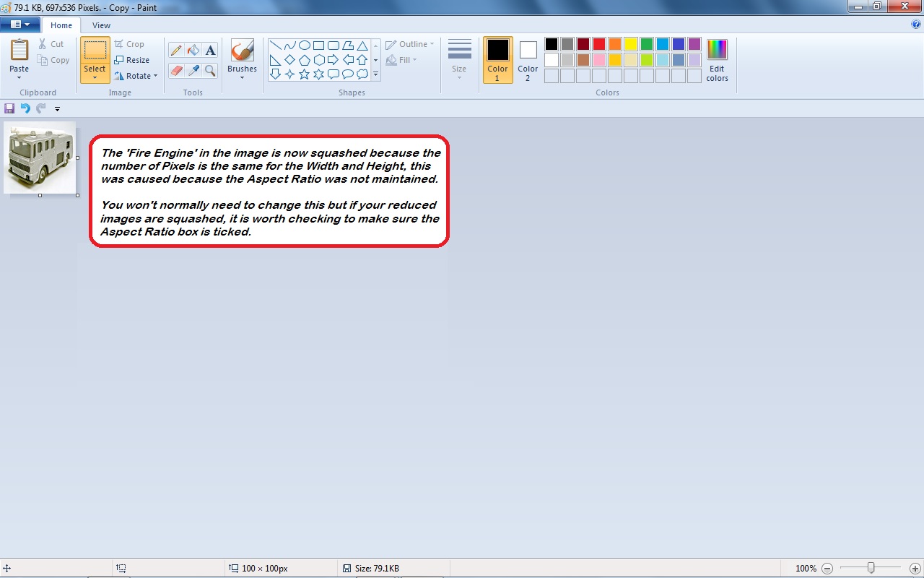The image size is (924, 578).
Task: Click the Resize button
Action: coord(132,60)
